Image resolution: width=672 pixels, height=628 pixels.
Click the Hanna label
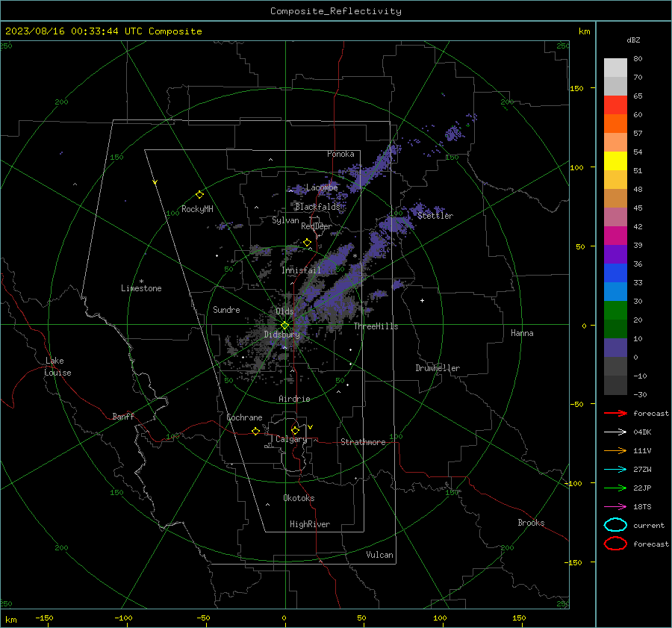click(x=522, y=333)
